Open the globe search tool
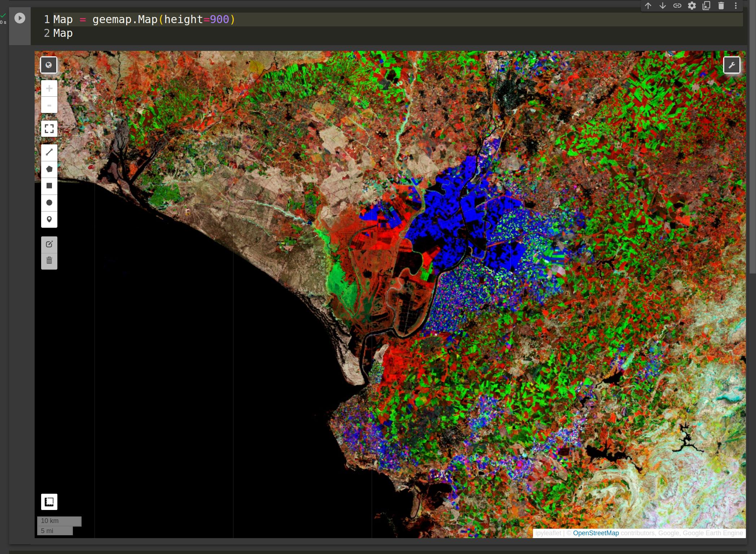Screen dimensions: 756x554 (x=49, y=65)
